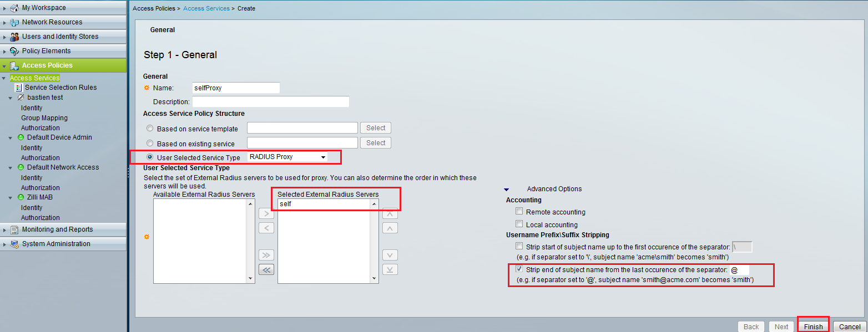Viewport: 868px width, 332px height.
Task: Move selected Radius server to top
Action: [390, 214]
